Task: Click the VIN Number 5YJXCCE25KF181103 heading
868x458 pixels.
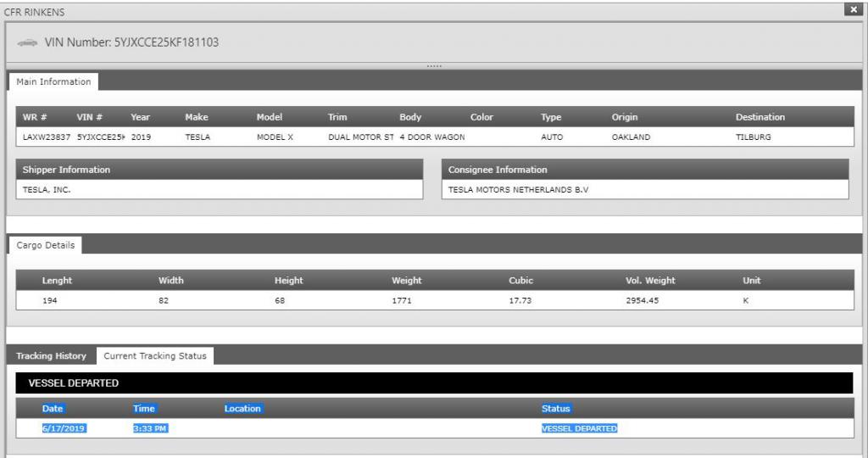Action: click(x=131, y=42)
